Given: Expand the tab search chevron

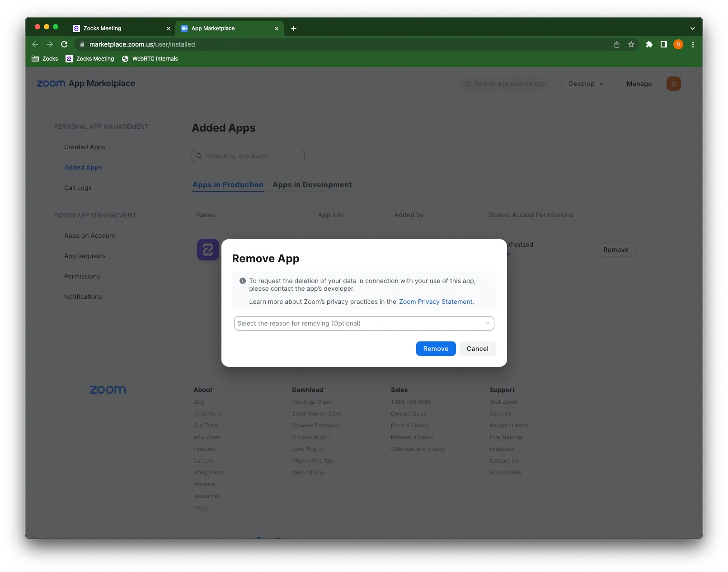Looking at the screenshot, I should click(x=693, y=28).
